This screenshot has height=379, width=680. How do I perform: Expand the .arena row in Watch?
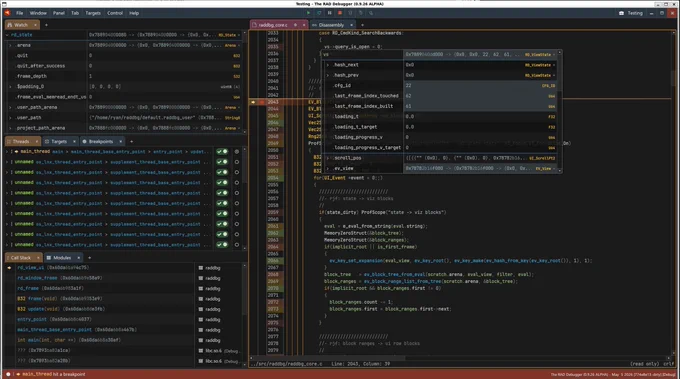coord(10,45)
